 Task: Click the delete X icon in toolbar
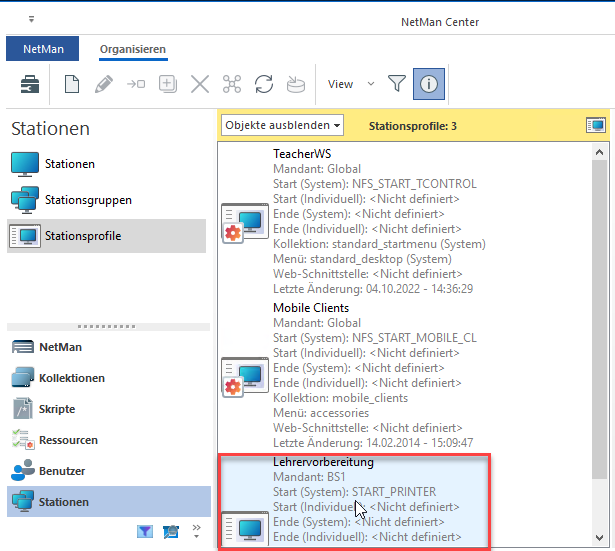point(200,85)
